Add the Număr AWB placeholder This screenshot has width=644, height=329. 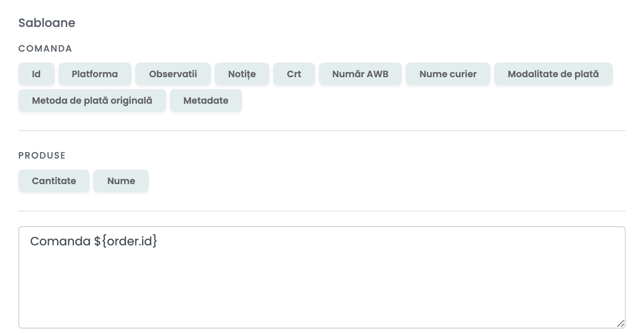point(360,74)
